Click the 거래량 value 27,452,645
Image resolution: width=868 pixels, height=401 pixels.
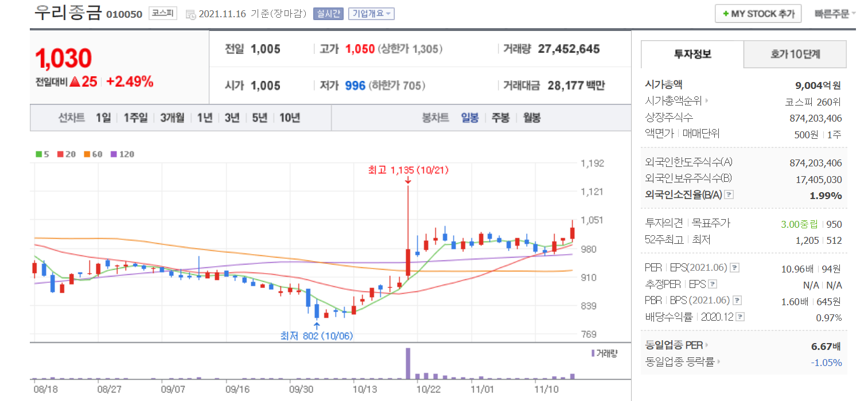[569, 49]
